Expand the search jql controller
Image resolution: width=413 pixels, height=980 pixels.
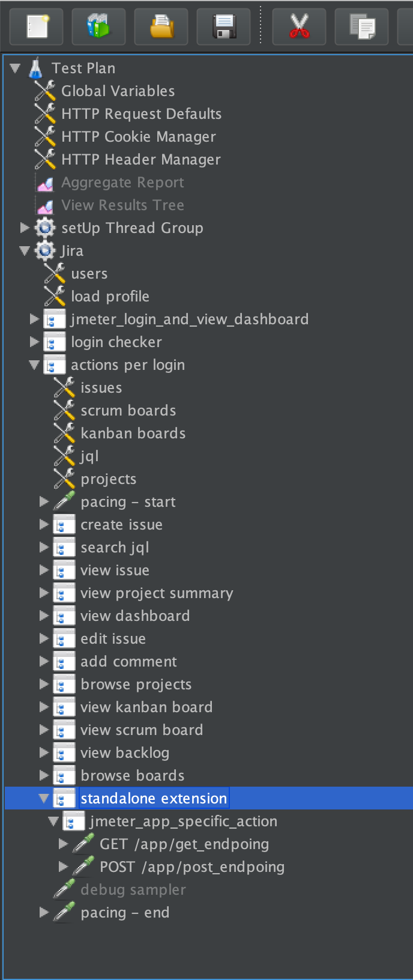click(x=44, y=547)
